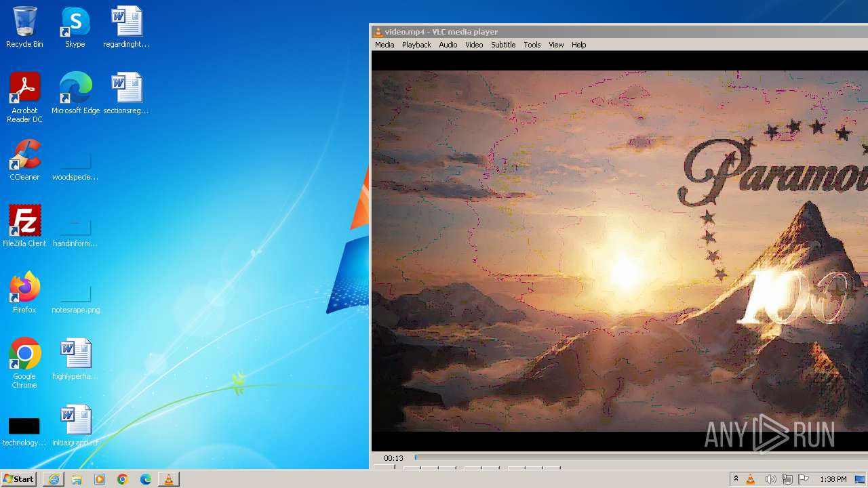This screenshot has width=868, height=488.
Task: Select the handinform file on desktop
Action: point(75,231)
